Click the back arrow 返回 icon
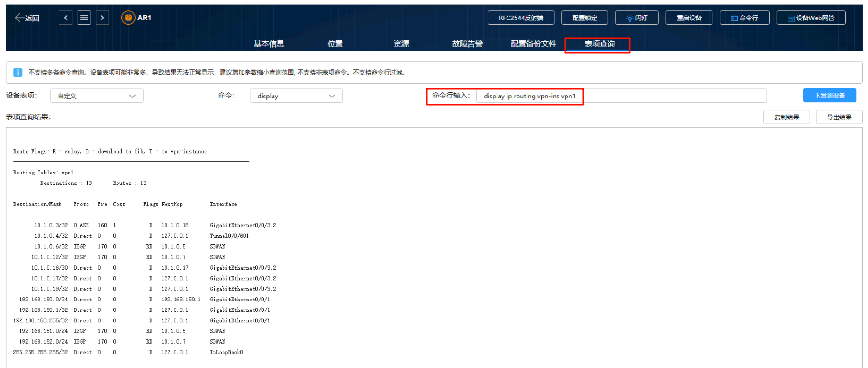The width and height of the screenshot is (868, 368). coord(20,18)
